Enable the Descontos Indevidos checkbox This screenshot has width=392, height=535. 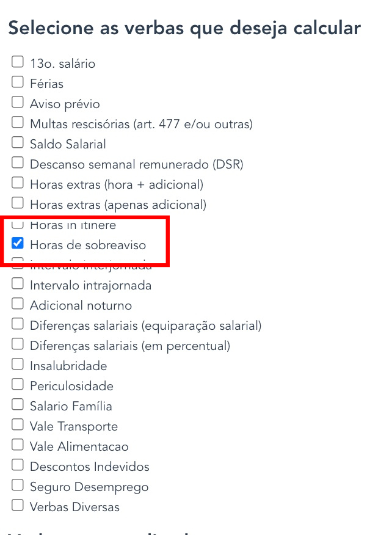(18, 465)
